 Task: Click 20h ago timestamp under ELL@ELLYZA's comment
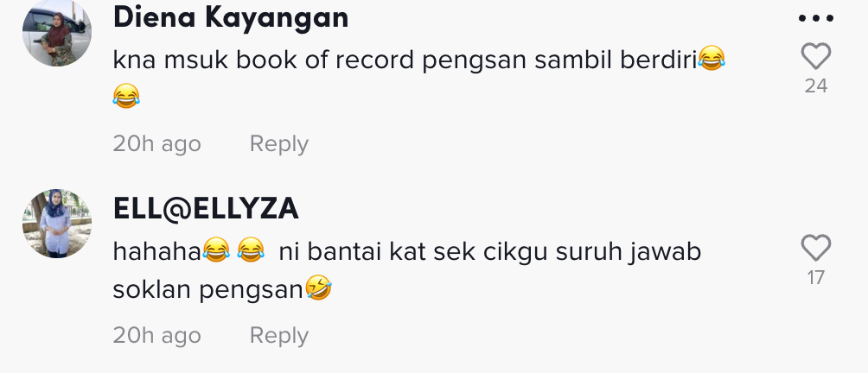pyautogui.click(x=156, y=335)
